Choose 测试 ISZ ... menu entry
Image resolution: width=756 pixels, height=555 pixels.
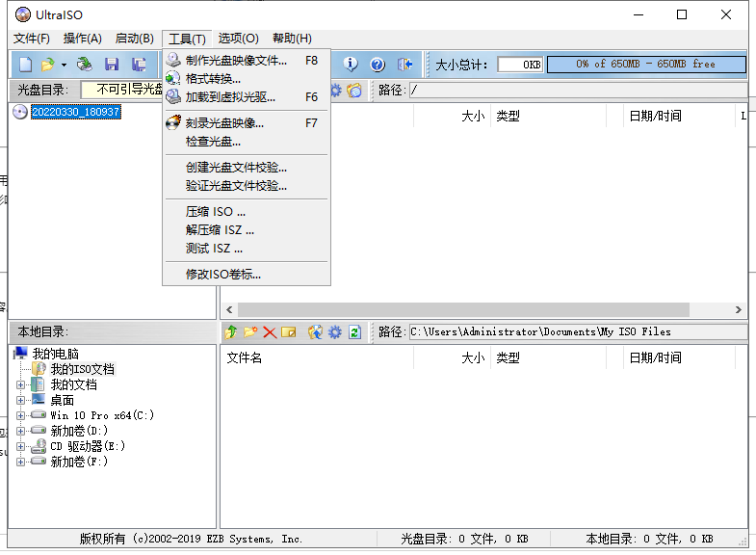pos(247,249)
